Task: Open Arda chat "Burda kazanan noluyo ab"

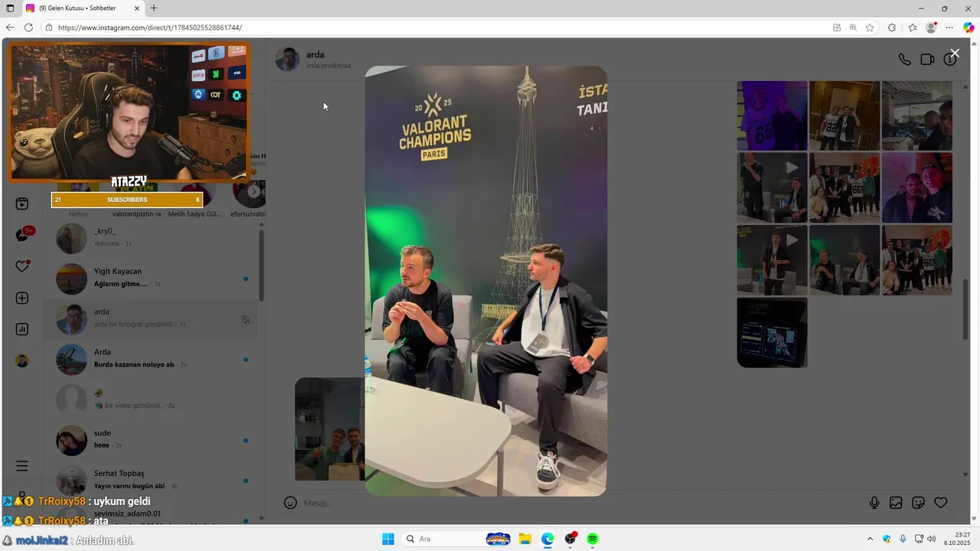Action: pyautogui.click(x=152, y=359)
